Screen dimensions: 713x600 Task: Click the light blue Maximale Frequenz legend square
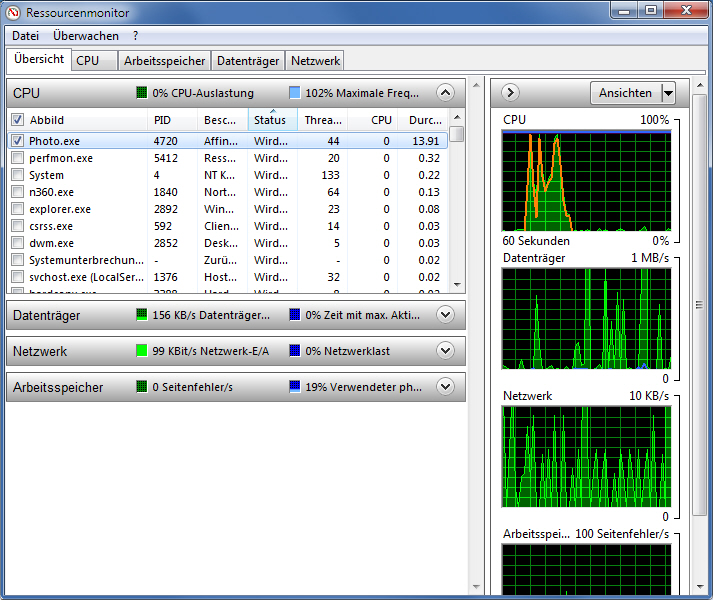[x=295, y=93]
